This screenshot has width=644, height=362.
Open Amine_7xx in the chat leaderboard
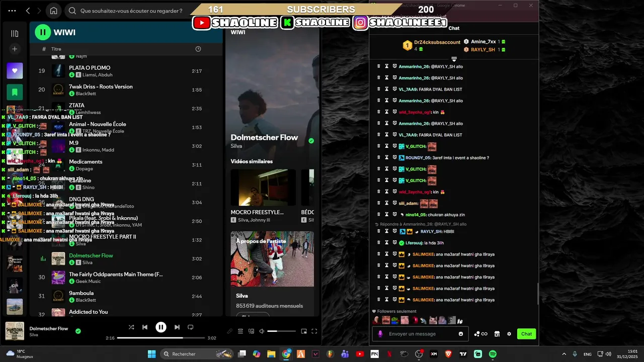pos(483,42)
